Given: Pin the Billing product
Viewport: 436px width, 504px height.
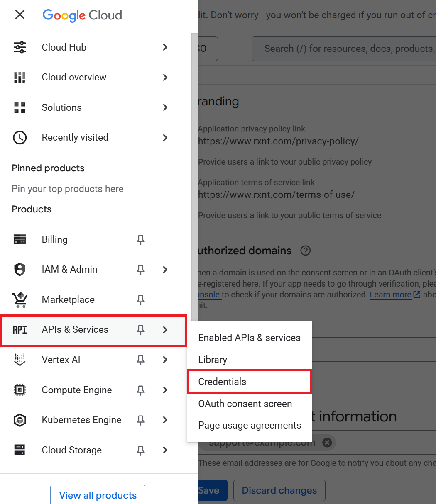Looking at the screenshot, I should coord(141,239).
